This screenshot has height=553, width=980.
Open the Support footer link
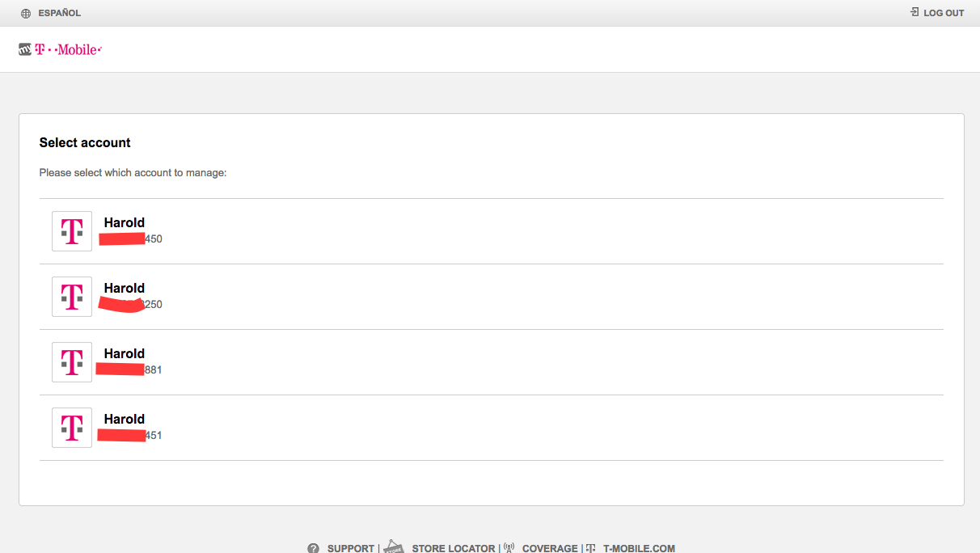tap(351, 548)
